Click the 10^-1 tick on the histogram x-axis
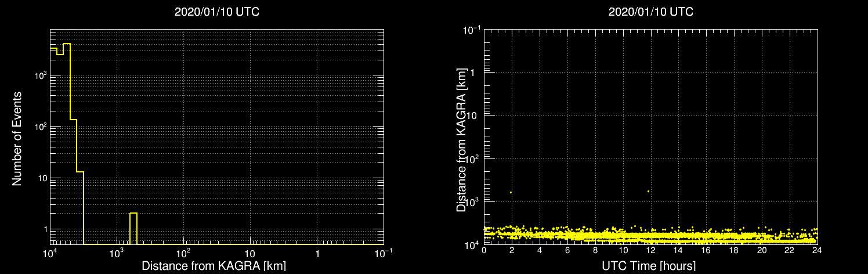This screenshot has height=274, width=868. point(383,254)
